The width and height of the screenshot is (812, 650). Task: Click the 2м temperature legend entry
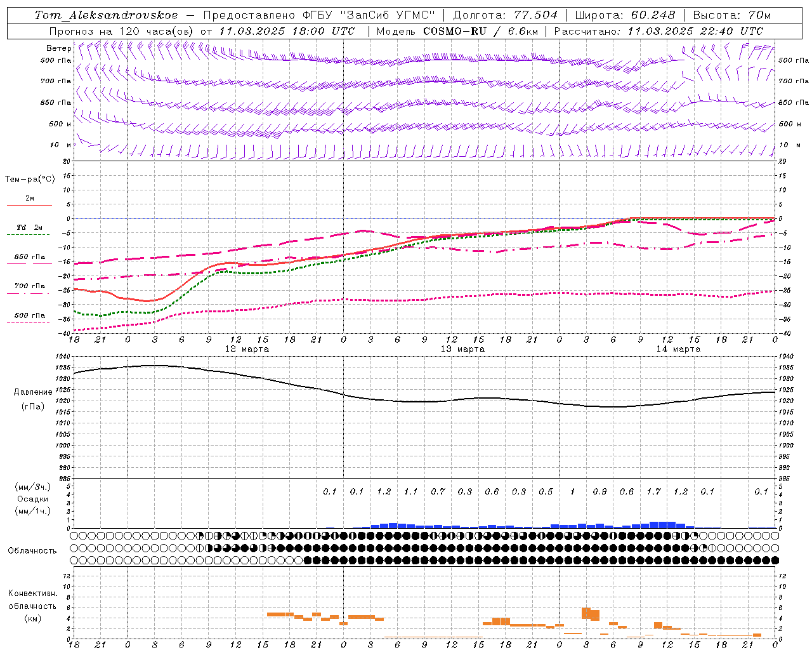pyautogui.click(x=30, y=199)
